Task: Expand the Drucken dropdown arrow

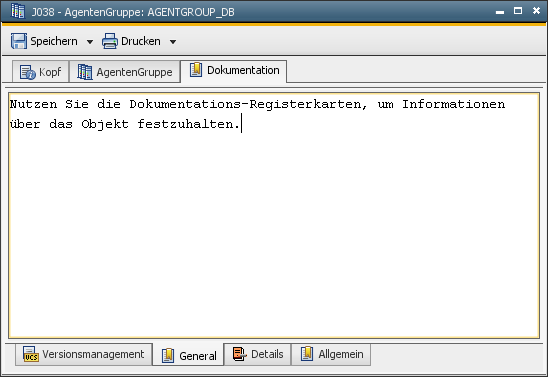Action: click(x=173, y=42)
